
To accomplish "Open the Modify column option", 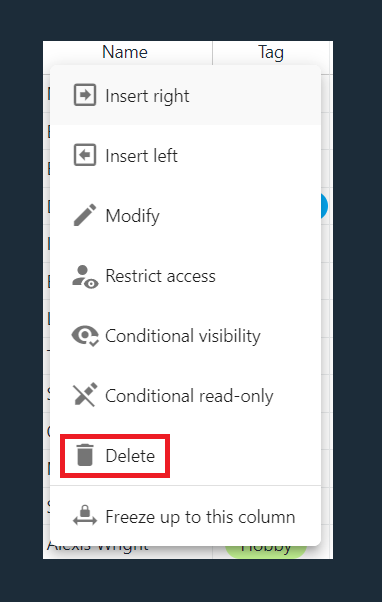I will pos(185,216).
